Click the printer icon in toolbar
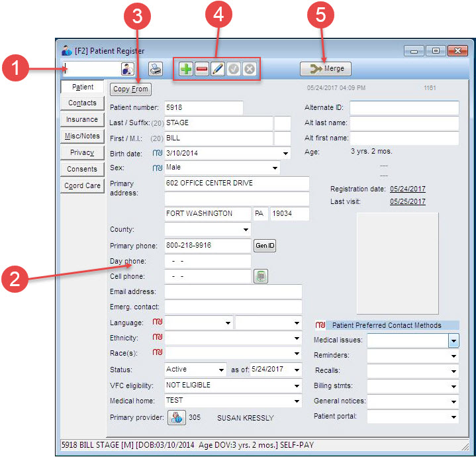This screenshot has height=457, width=476. pos(156,69)
